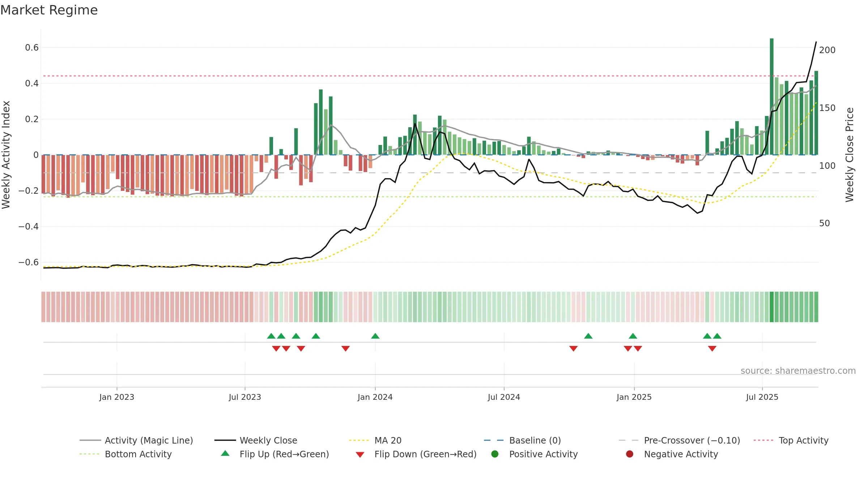Click the −0.2 left axis tick label
Screen dimensions: 868x488
coord(29,191)
